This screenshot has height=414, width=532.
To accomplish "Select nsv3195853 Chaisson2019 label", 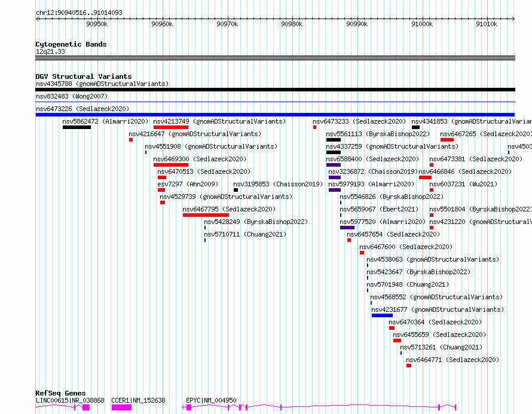I will click(x=278, y=184).
